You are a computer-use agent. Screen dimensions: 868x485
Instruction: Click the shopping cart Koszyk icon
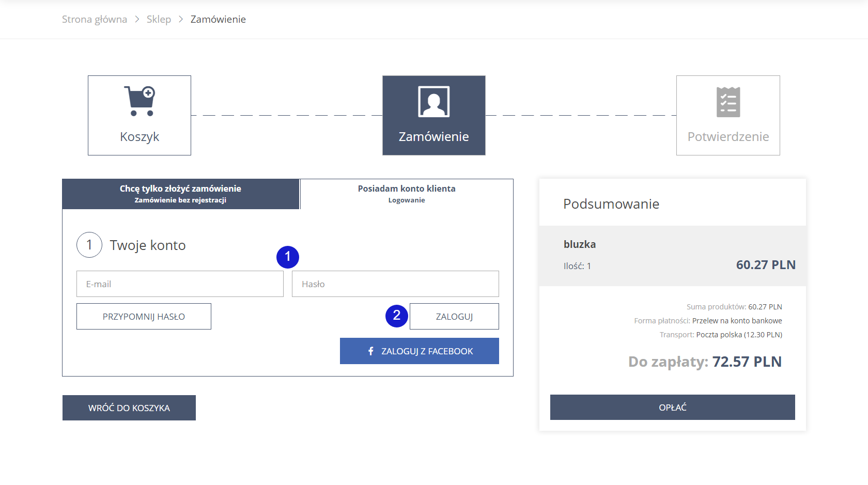(x=139, y=101)
